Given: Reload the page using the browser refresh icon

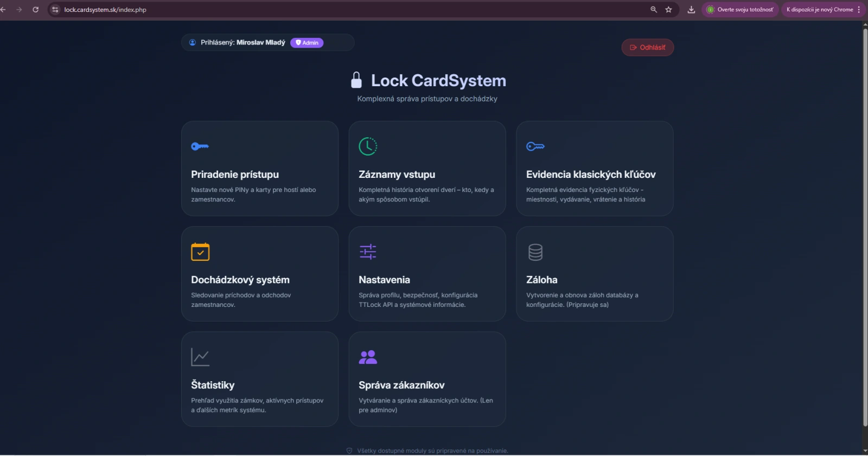Looking at the screenshot, I should click(36, 10).
